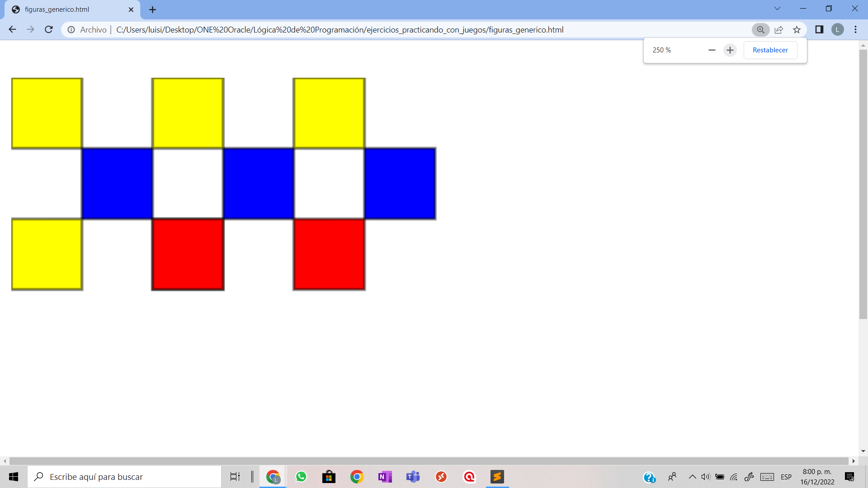Switch to the active Chrome profile taskbar icon
The image size is (868, 488).
pyautogui.click(x=273, y=477)
